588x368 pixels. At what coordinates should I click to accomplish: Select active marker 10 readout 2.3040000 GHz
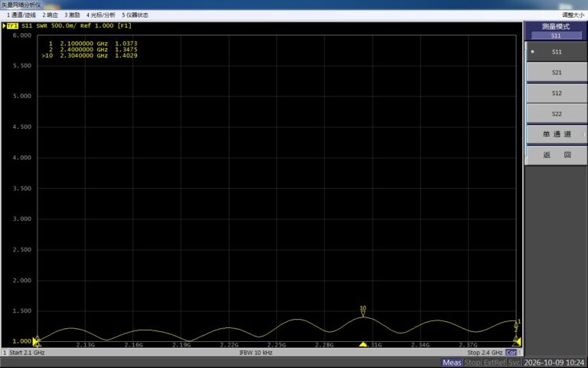pos(90,55)
